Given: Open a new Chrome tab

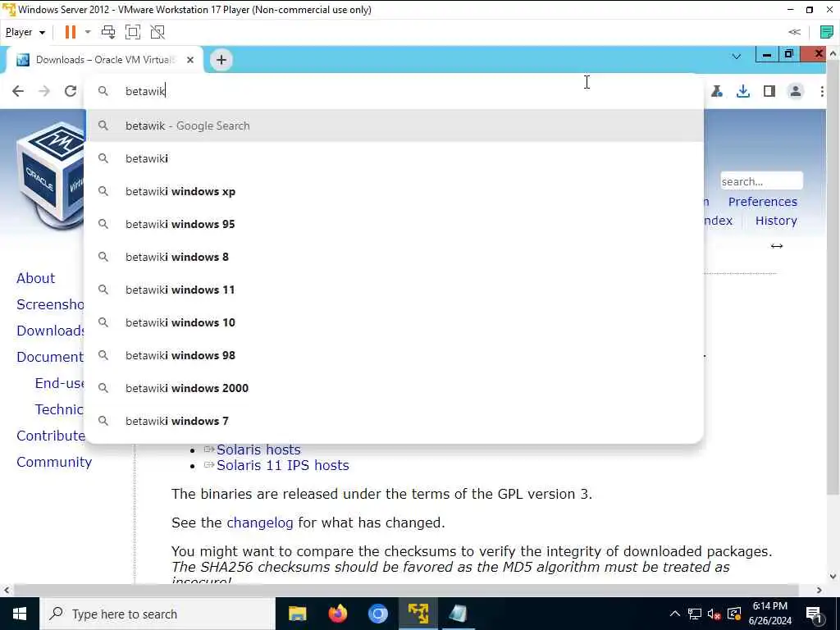Looking at the screenshot, I should click(221, 60).
